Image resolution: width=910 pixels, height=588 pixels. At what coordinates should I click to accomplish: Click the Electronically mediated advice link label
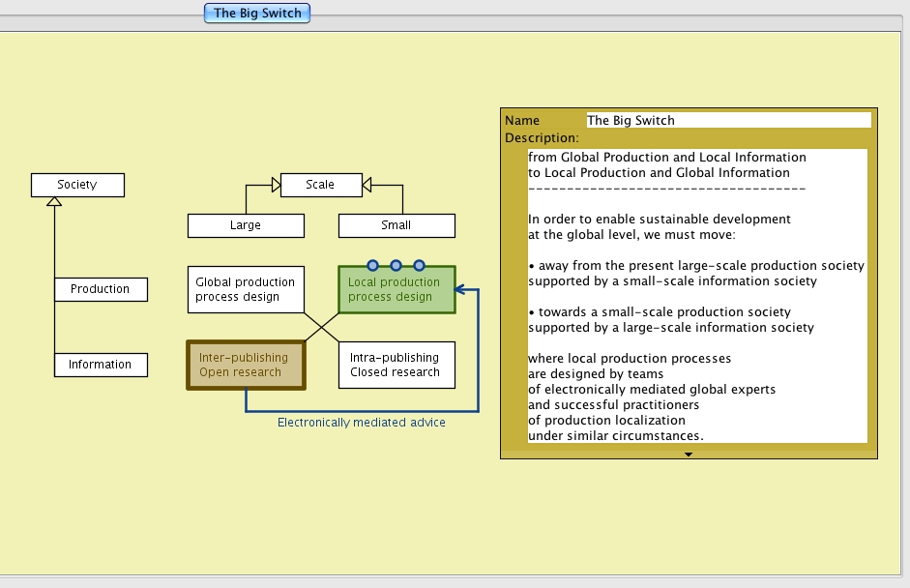click(x=362, y=423)
